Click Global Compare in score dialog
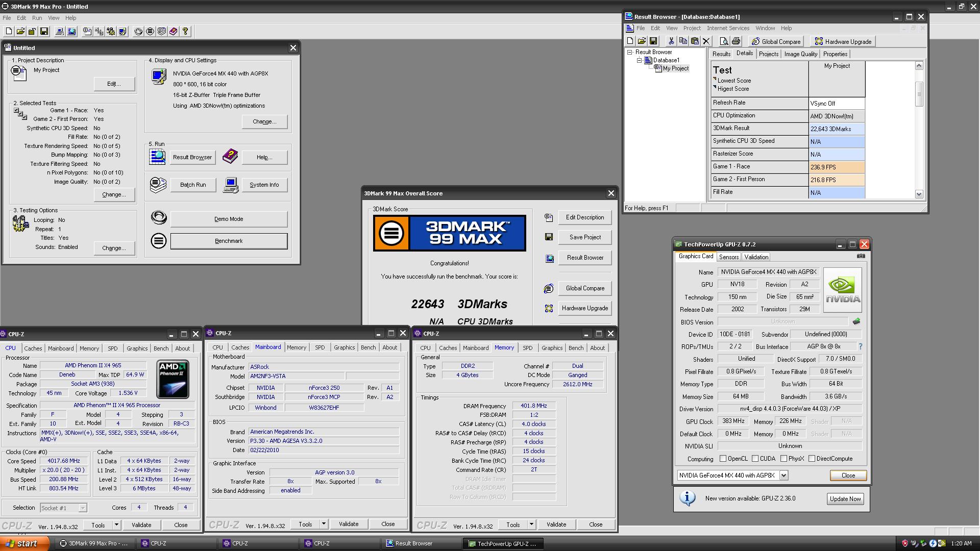This screenshot has width=980, height=551. pos(585,288)
